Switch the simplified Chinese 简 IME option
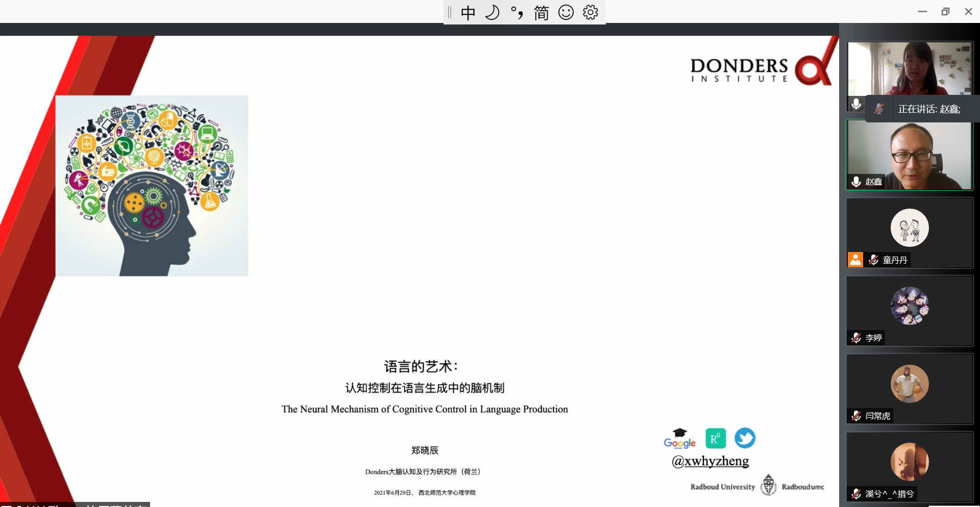This screenshot has width=980, height=507. (541, 12)
